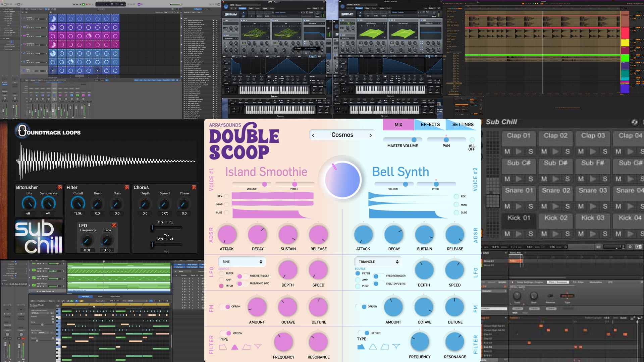Select the sawtooth filter shape under Bell Synth TYPE
Image resolution: width=644 pixels, height=362 pixels.
[361, 347]
